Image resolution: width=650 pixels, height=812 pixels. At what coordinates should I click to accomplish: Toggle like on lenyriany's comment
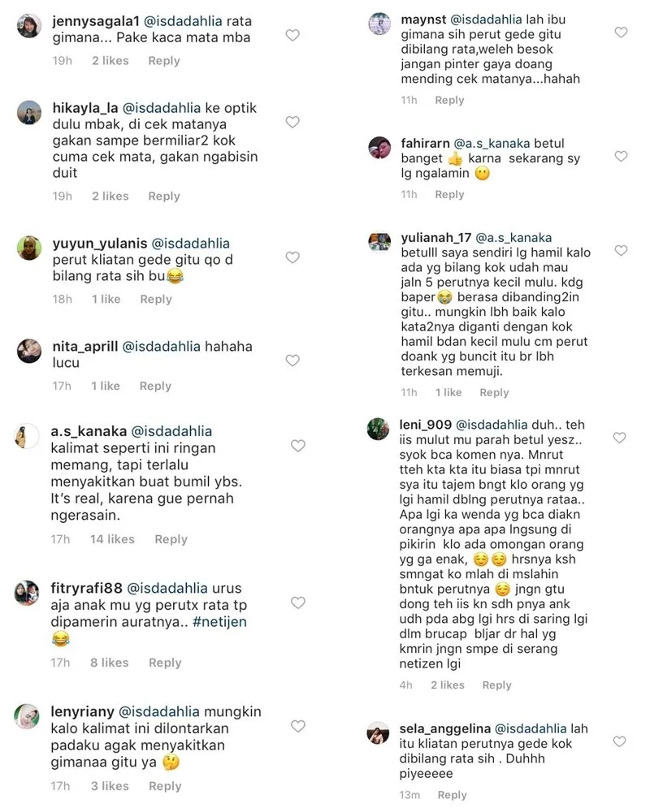298,726
